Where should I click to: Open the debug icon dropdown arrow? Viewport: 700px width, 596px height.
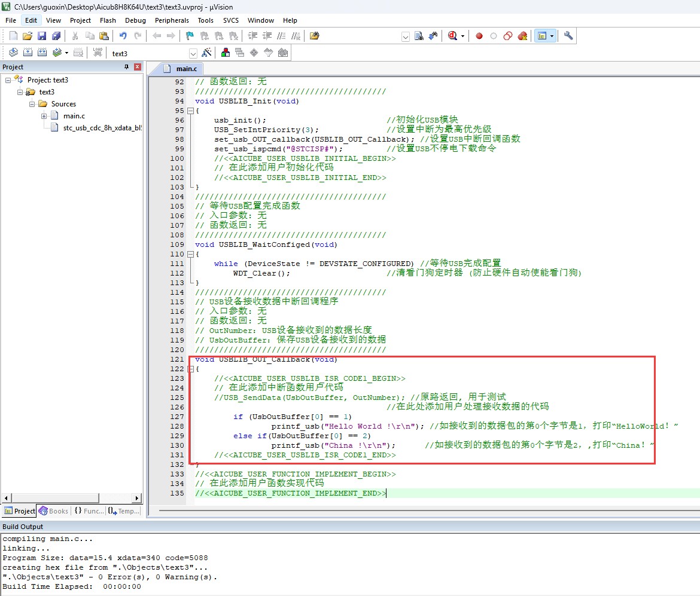coord(462,36)
